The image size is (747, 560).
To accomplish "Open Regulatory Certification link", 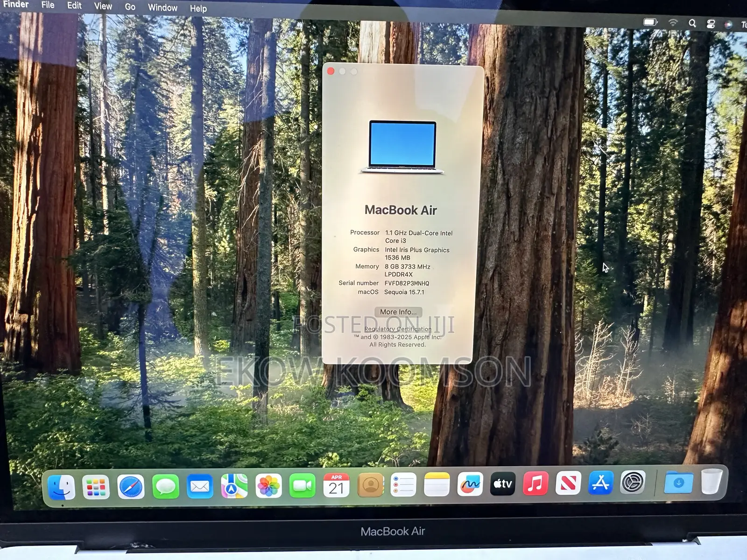I will 398,329.
